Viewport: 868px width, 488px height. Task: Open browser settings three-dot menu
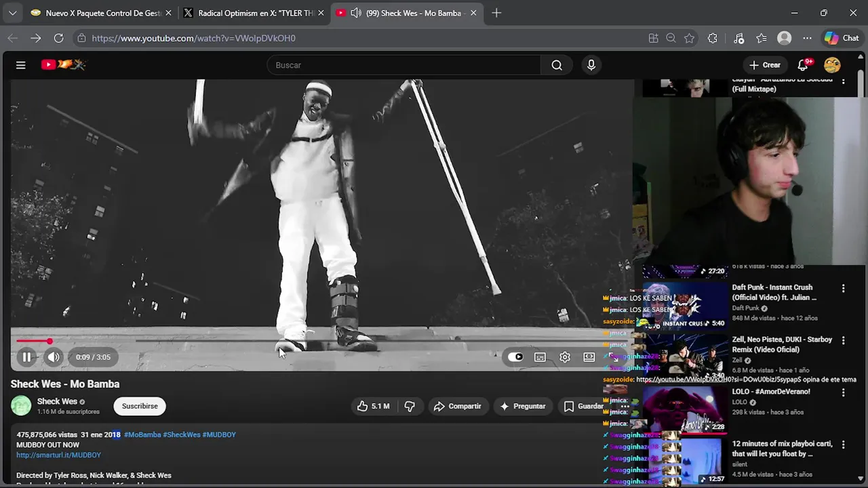807,38
